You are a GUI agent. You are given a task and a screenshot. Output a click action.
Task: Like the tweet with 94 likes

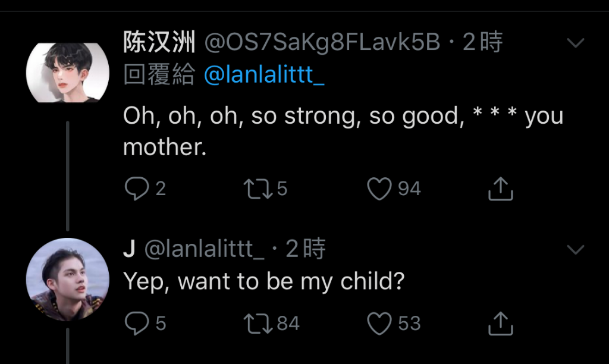click(x=379, y=189)
